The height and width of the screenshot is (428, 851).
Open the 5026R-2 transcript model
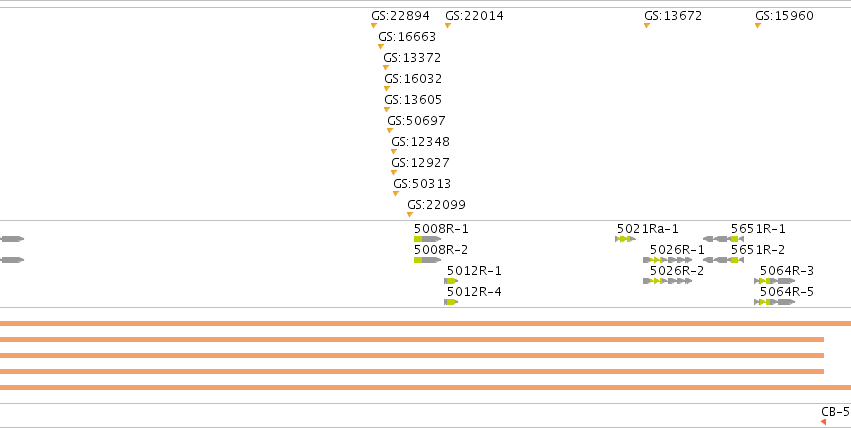pyautogui.click(x=668, y=281)
